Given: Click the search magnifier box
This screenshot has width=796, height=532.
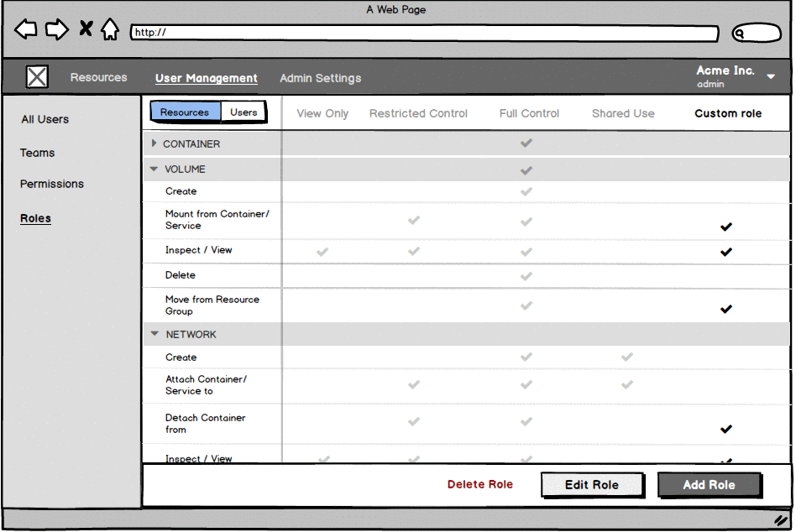Looking at the screenshot, I should click(x=756, y=34).
